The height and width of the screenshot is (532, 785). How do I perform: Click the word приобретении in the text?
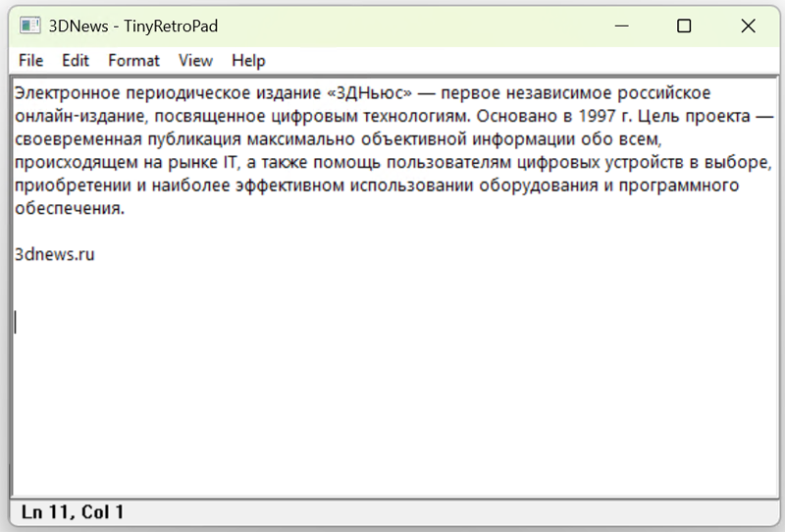pyautogui.click(x=73, y=186)
